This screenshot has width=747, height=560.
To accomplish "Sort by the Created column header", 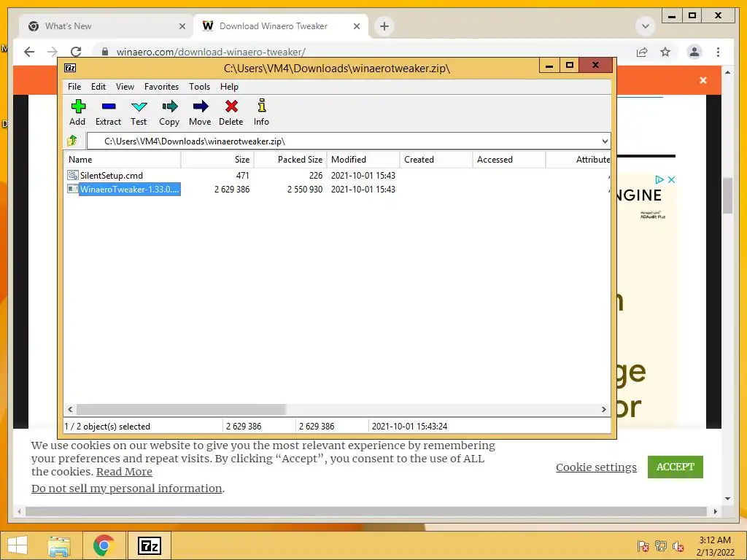I will pos(436,160).
